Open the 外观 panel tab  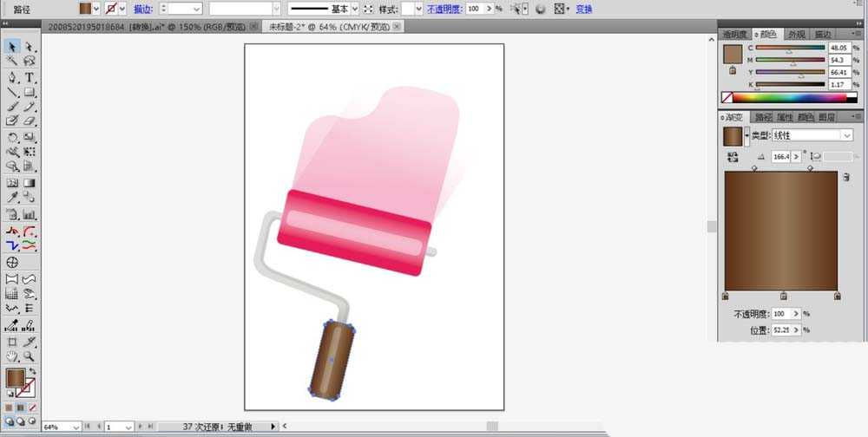click(x=796, y=34)
